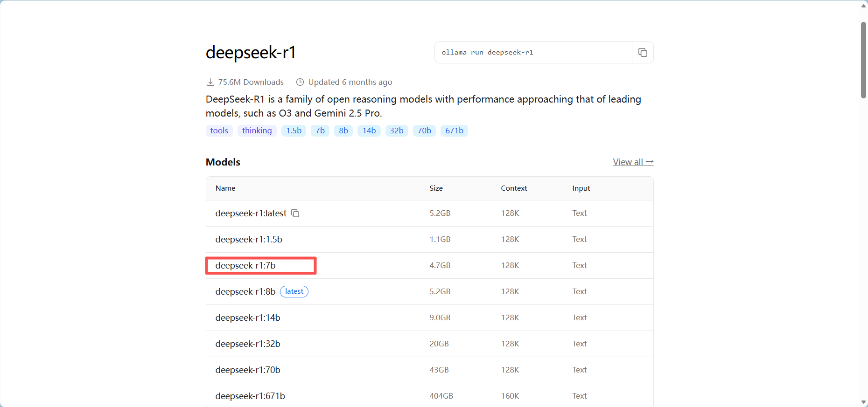This screenshot has width=868, height=407.
Task: Click the 20GB size value
Action: point(439,344)
